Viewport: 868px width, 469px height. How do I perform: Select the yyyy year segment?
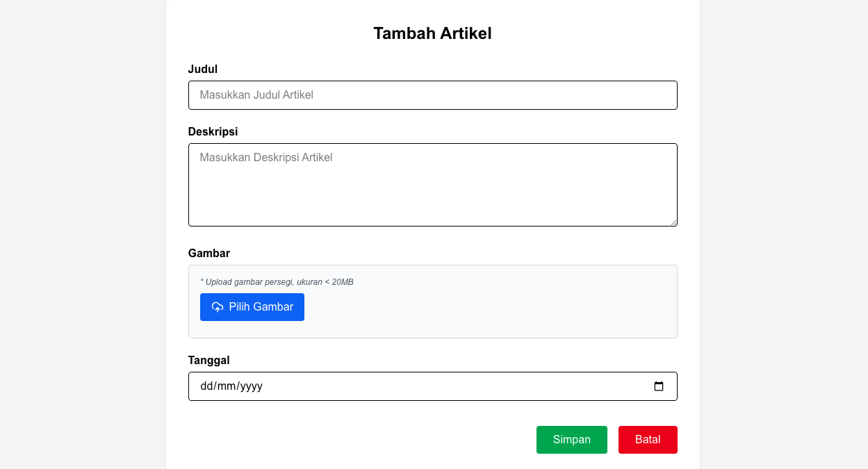[251, 386]
